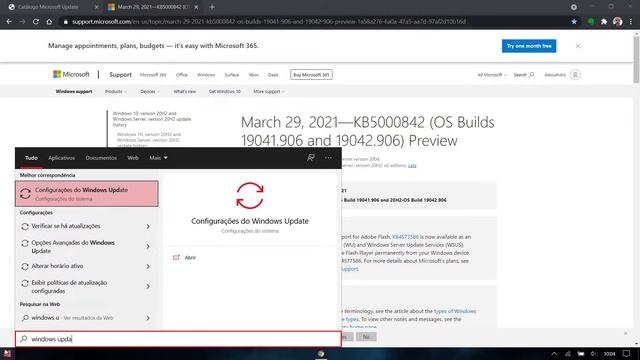This screenshot has width=640, height=360.
Task: Close the Catálogo Microsoft Update tab
Action: tap(96, 7)
